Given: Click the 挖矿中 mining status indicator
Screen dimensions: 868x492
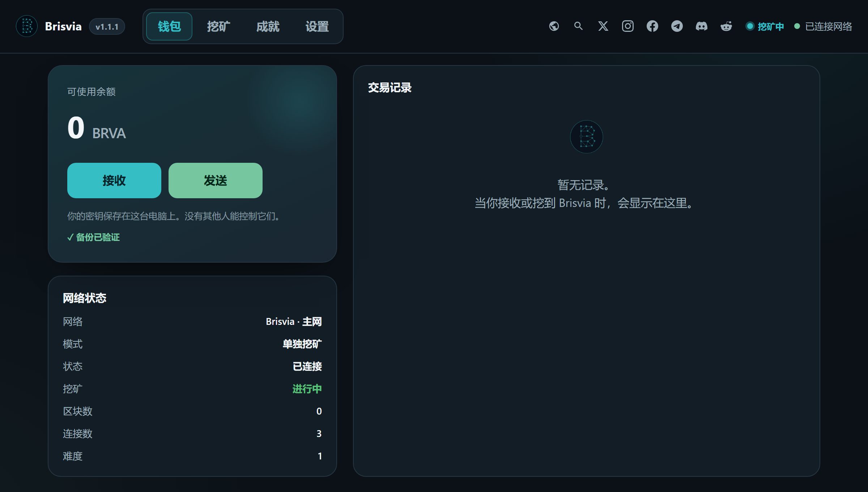Looking at the screenshot, I should (x=765, y=26).
